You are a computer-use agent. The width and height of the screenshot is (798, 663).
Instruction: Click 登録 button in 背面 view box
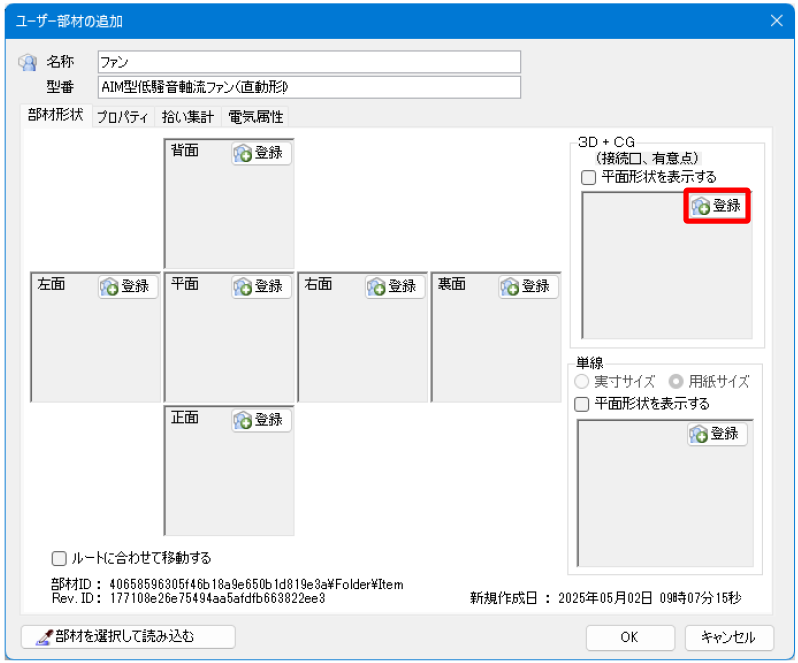pos(262,153)
